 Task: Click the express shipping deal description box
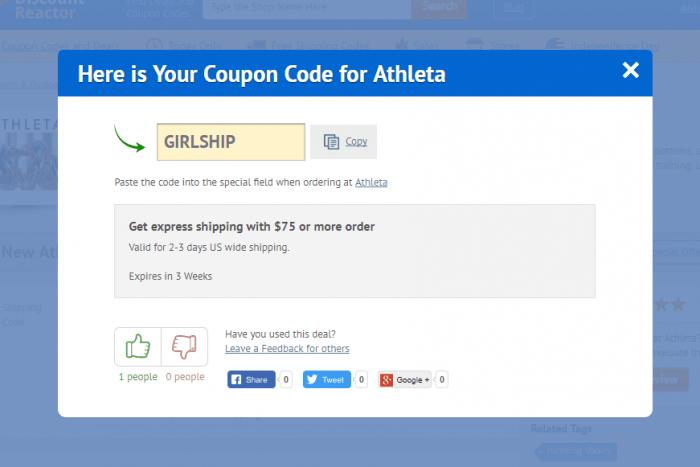coord(355,251)
